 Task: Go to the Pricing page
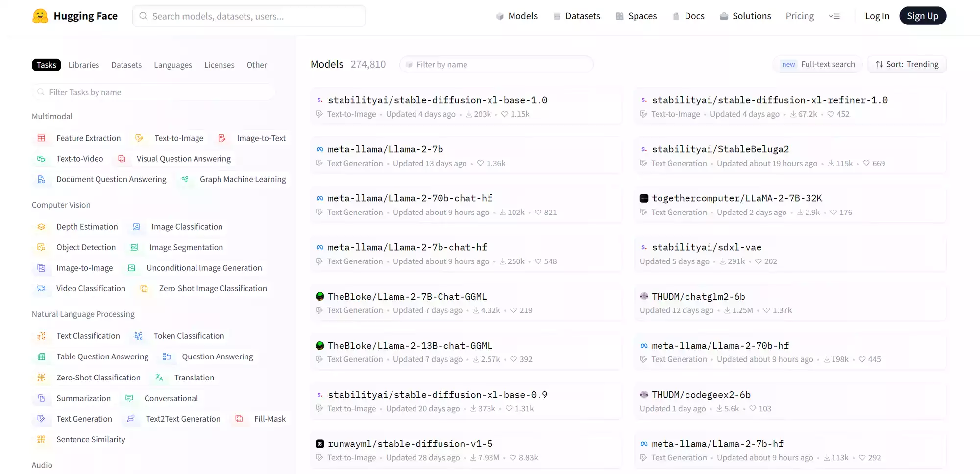pyautogui.click(x=800, y=16)
